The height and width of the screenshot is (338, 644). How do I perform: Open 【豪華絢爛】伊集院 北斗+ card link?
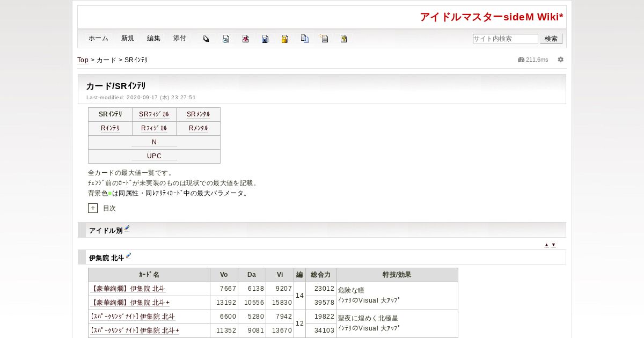pyautogui.click(x=130, y=303)
